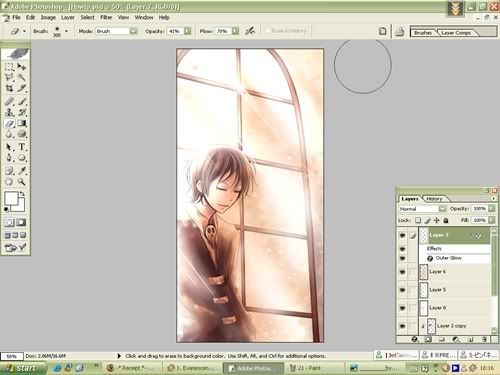
Task: Hide Layer 5 using eye icon
Action: pos(402,290)
